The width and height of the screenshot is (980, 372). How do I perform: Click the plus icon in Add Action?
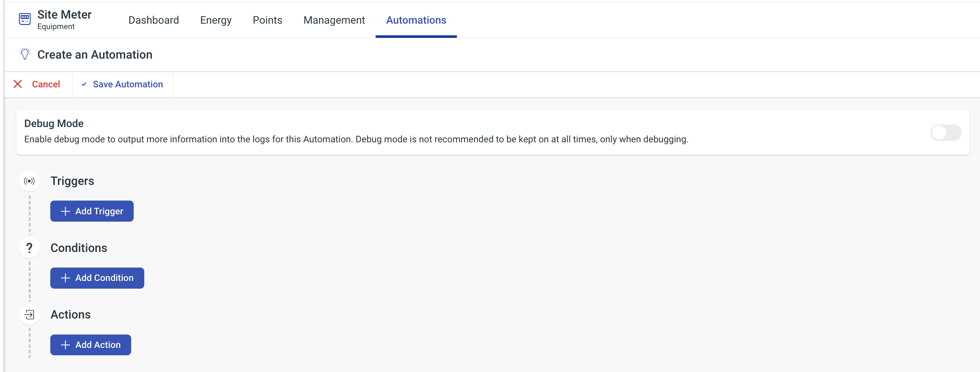click(66, 345)
